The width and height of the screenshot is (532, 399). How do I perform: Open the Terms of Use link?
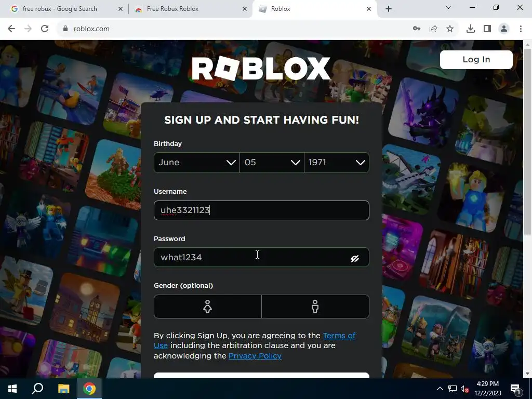click(x=339, y=336)
